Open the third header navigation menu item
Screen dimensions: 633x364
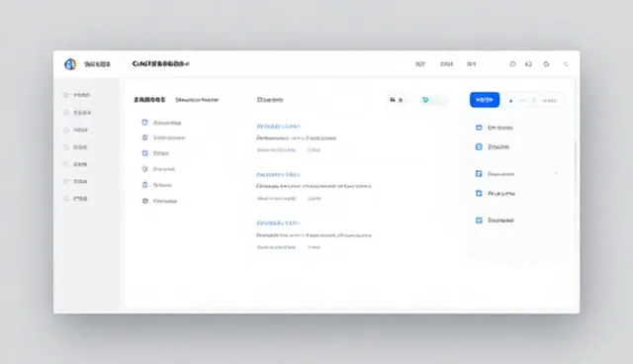coord(472,63)
